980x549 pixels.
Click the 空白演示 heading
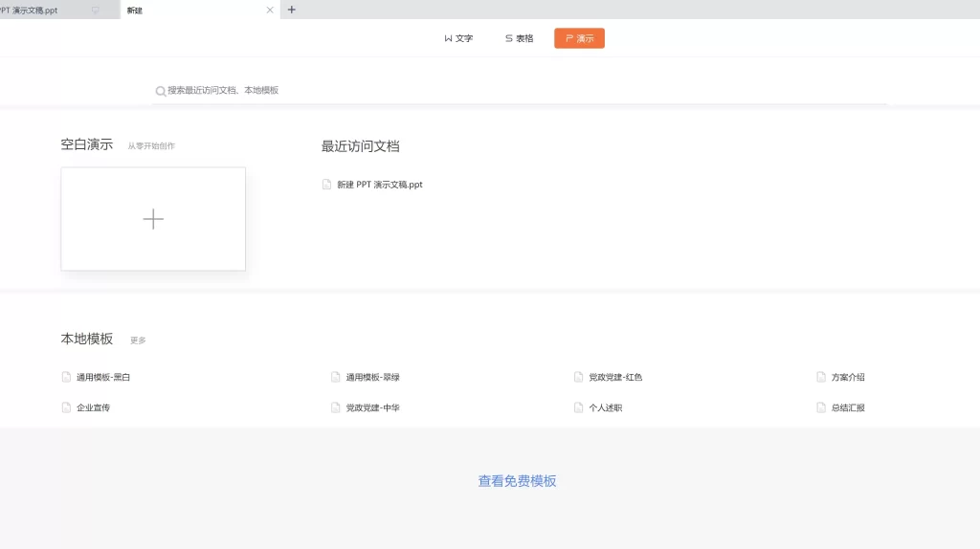coord(87,144)
